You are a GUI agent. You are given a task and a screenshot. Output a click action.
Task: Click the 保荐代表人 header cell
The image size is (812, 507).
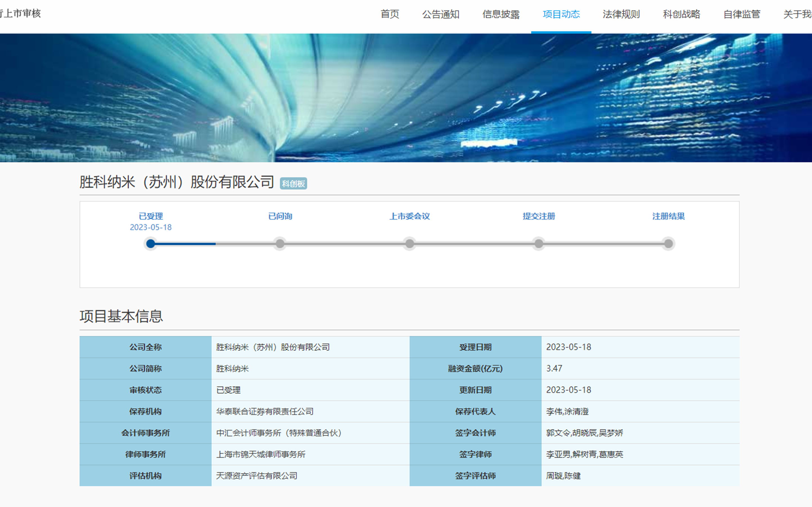(475, 412)
